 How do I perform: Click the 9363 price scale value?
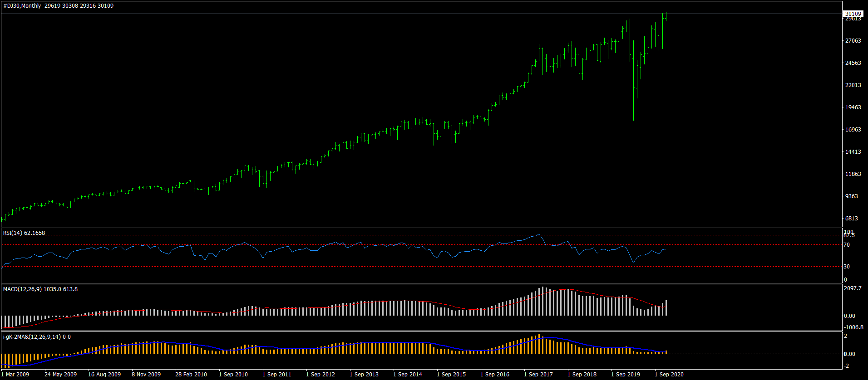coord(852,196)
